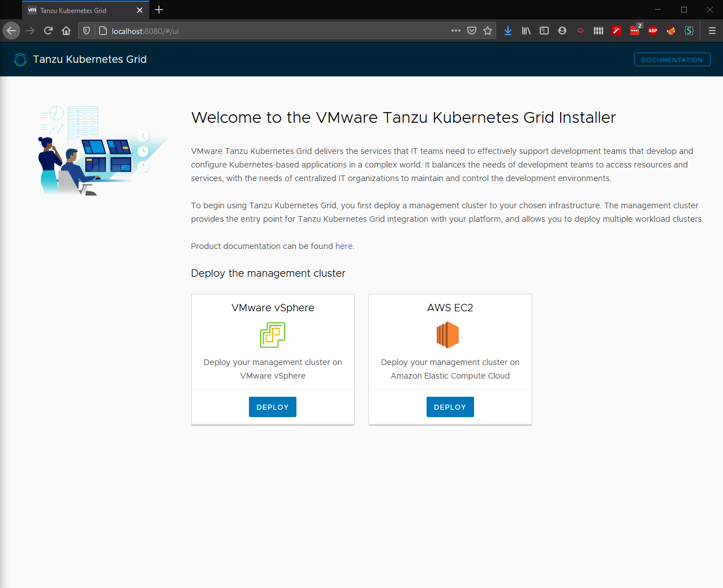Click the site information page icon
Image resolution: width=723 pixels, height=588 pixels.
[x=103, y=31]
